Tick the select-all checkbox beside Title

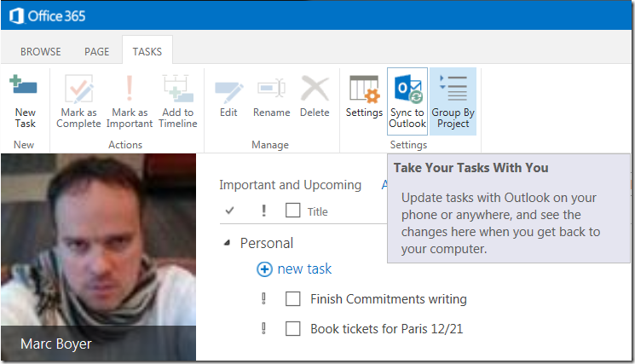click(293, 211)
